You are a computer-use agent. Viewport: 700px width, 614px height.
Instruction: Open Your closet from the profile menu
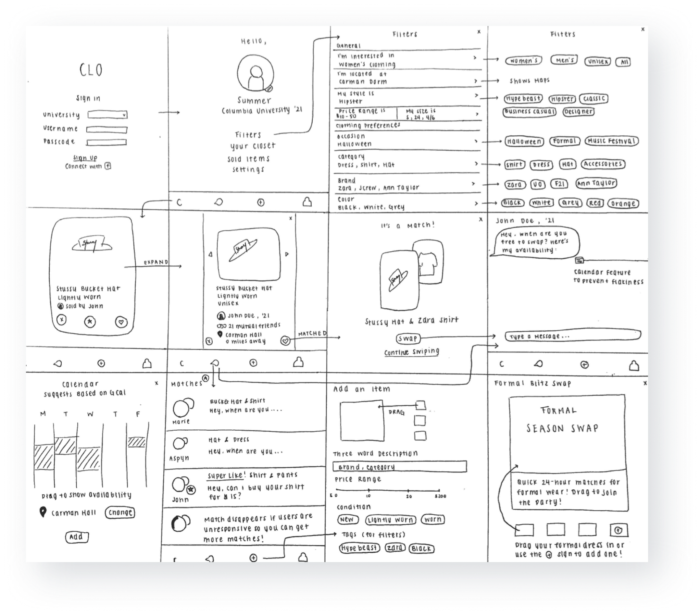253,146
